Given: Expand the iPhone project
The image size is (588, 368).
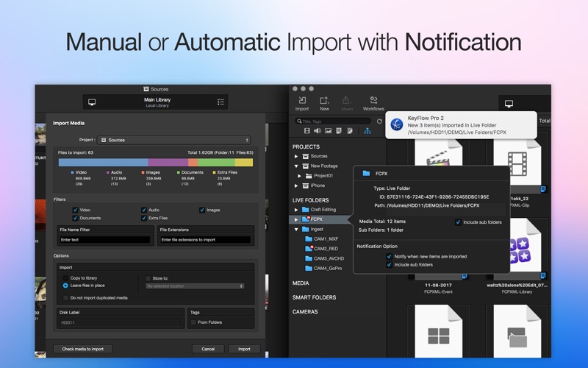Looking at the screenshot, I should click(296, 185).
